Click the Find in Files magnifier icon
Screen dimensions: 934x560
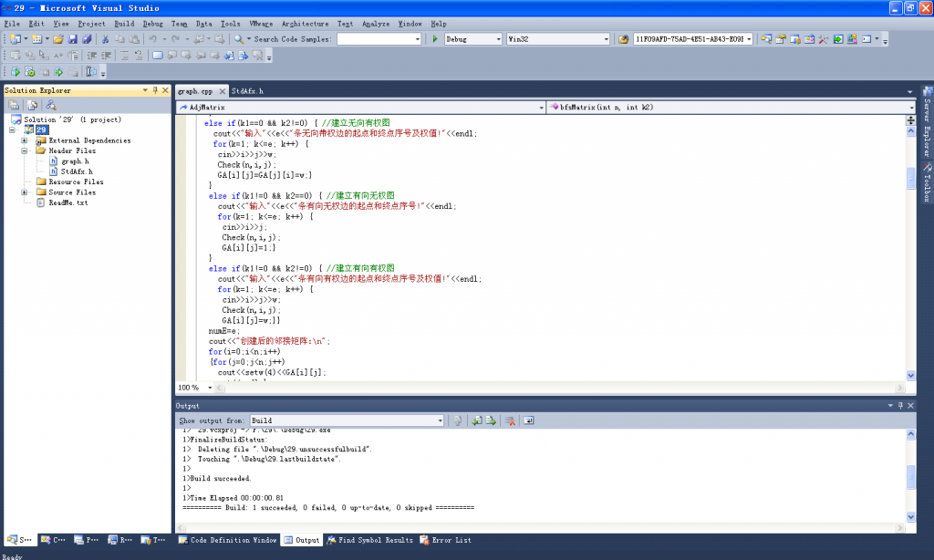pyautogui.click(x=238, y=39)
